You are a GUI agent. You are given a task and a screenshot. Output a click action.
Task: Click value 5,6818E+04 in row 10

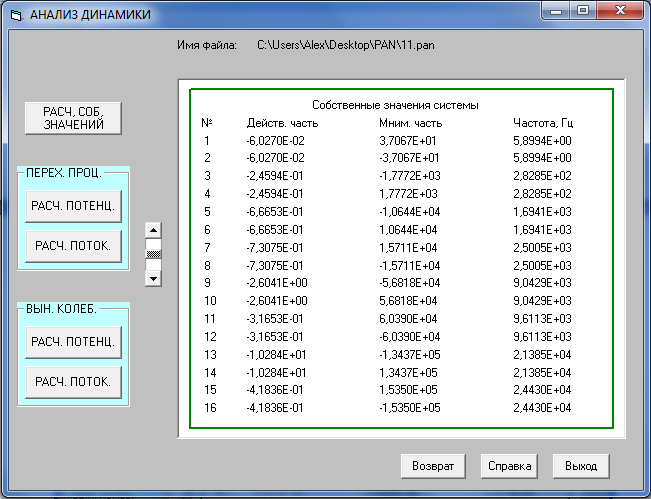click(408, 301)
